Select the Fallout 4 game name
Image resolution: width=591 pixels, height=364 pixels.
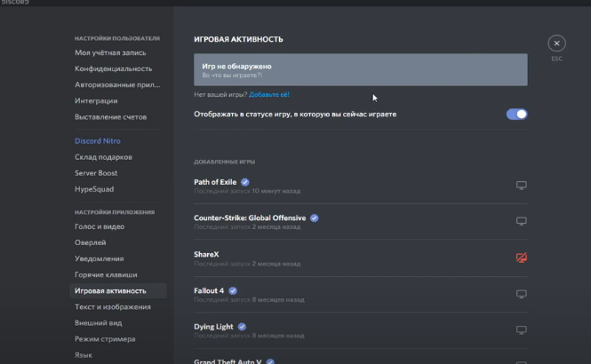point(209,290)
